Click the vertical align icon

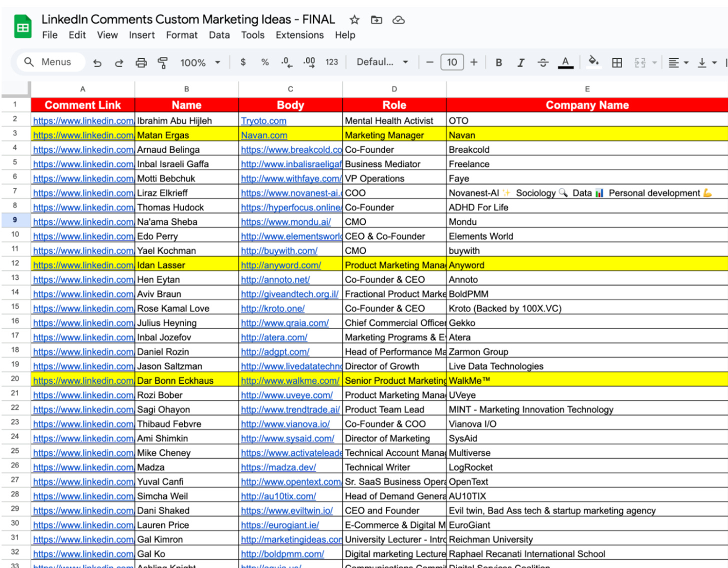(702, 62)
